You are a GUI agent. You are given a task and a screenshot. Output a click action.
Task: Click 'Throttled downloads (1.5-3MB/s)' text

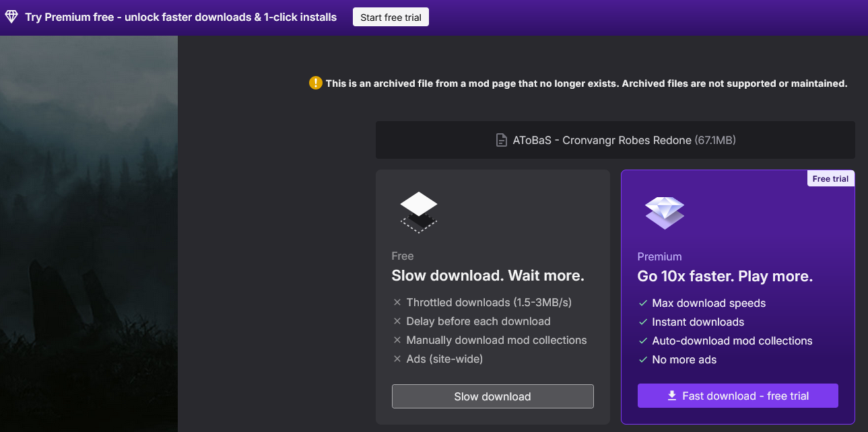click(x=489, y=303)
